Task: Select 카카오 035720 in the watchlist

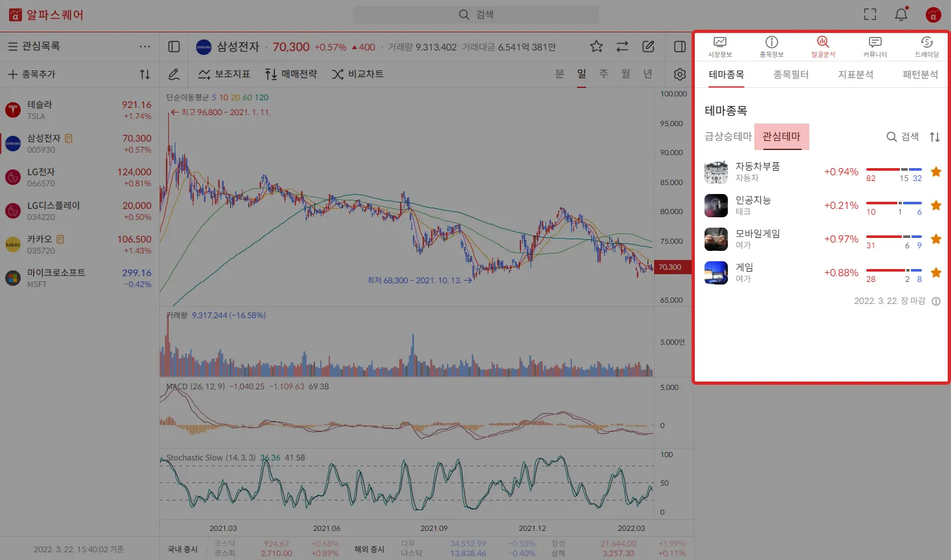Action: (80, 244)
